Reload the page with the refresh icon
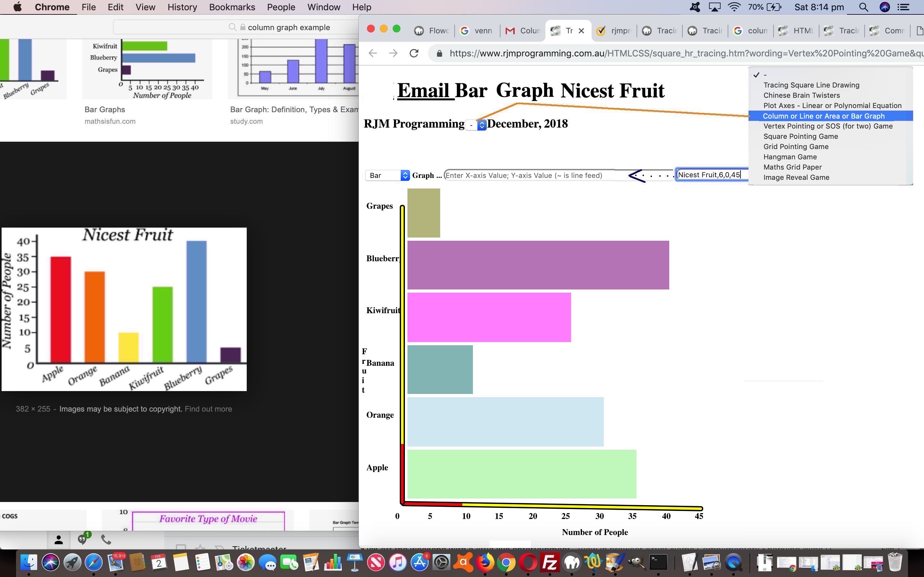Image resolution: width=924 pixels, height=577 pixels. pos(414,54)
